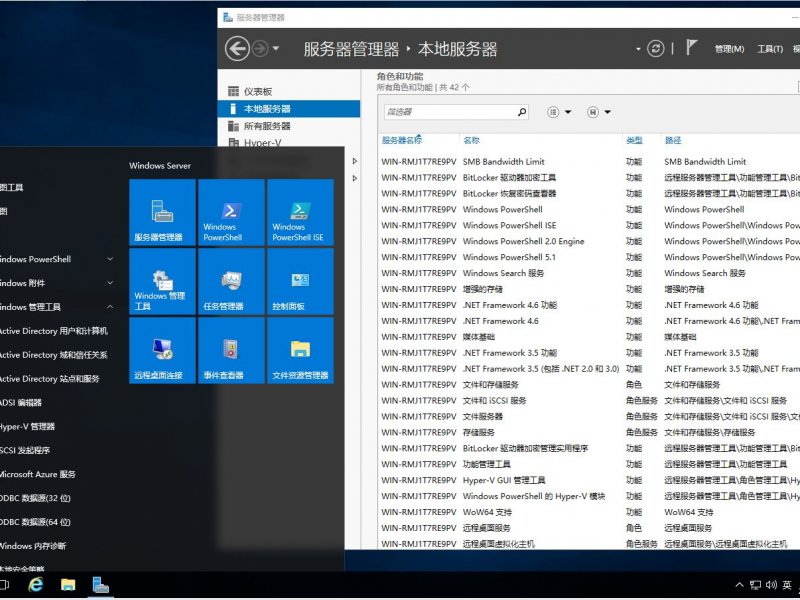The width and height of the screenshot is (800, 600).
Task: Select the Windows Search 服务 row
Action: (x=589, y=273)
